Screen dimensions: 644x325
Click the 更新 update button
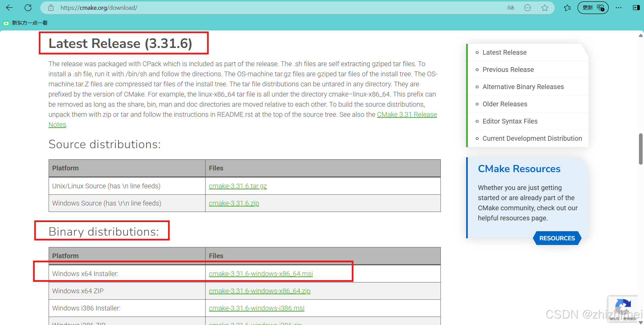593,7
